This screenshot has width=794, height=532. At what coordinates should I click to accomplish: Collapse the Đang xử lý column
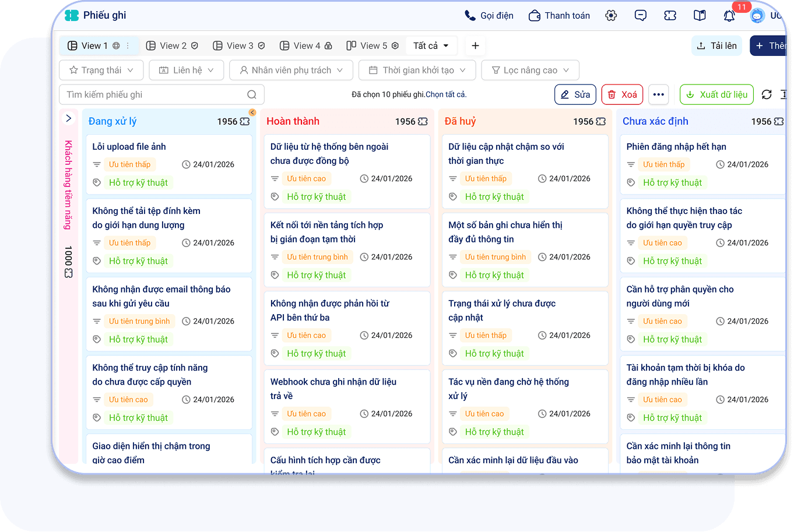coord(252,112)
